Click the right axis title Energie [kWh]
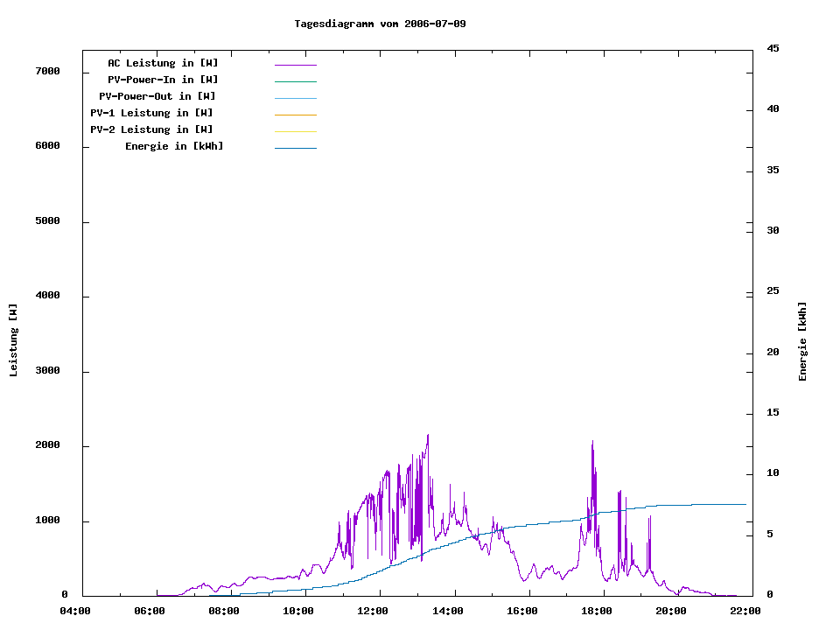 click(802, 341)
